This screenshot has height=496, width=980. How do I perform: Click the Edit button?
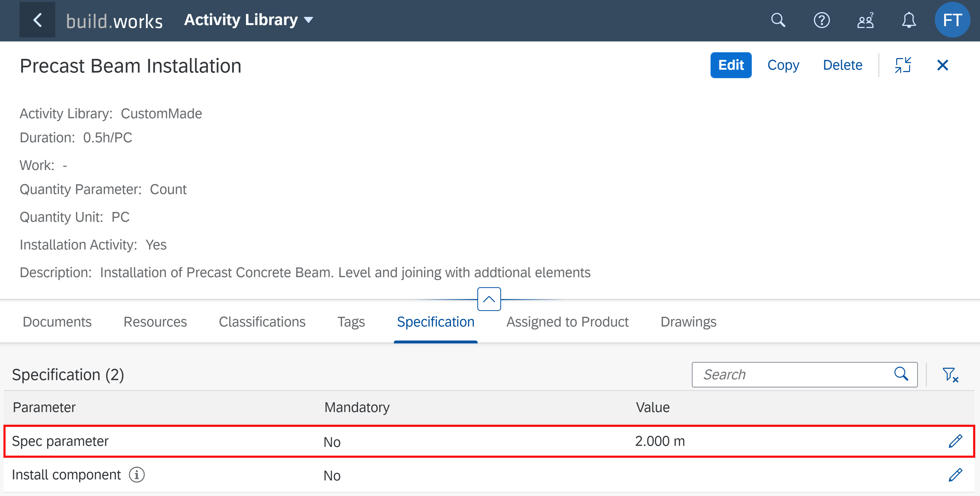(x=731, y=65)
